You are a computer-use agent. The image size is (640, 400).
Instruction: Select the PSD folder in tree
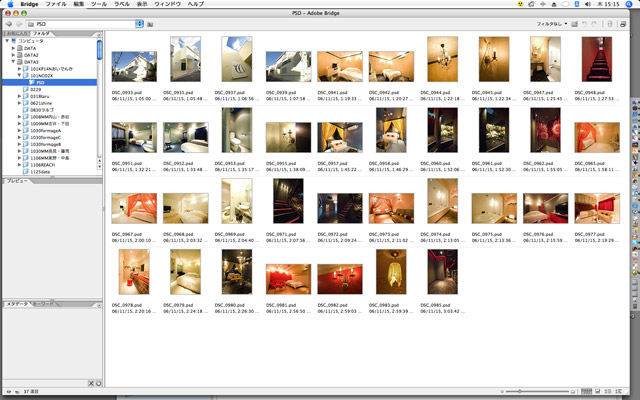50,82
